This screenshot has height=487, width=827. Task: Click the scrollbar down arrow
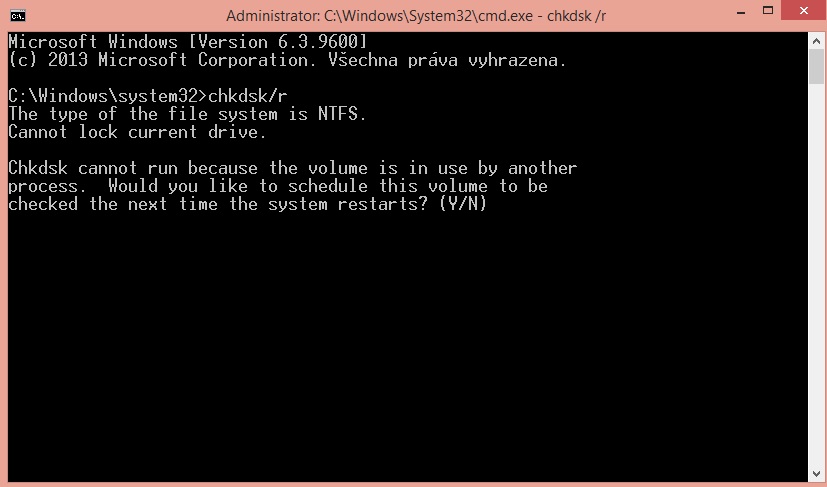tap(816, 473)
